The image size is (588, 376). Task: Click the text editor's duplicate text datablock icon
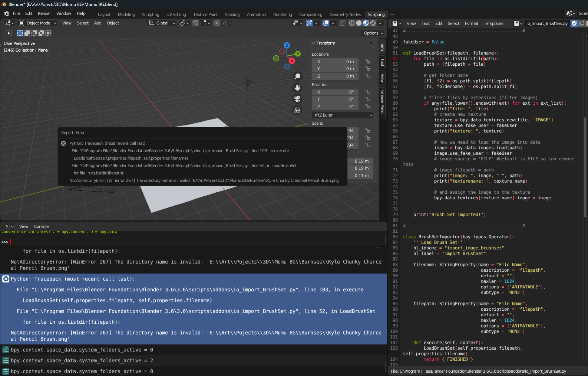[x=582, y=23]
